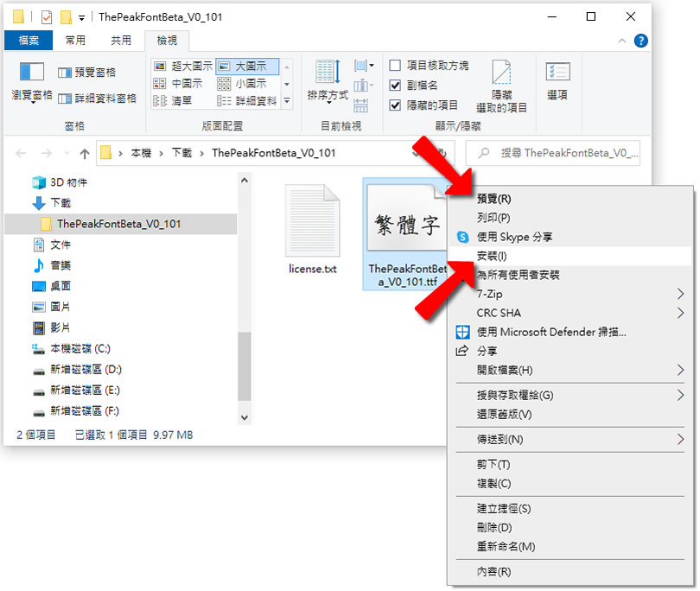Select 新增磁碟區 (D:) drive
Screen dimensions: 700x591
[x=77, y=370]
